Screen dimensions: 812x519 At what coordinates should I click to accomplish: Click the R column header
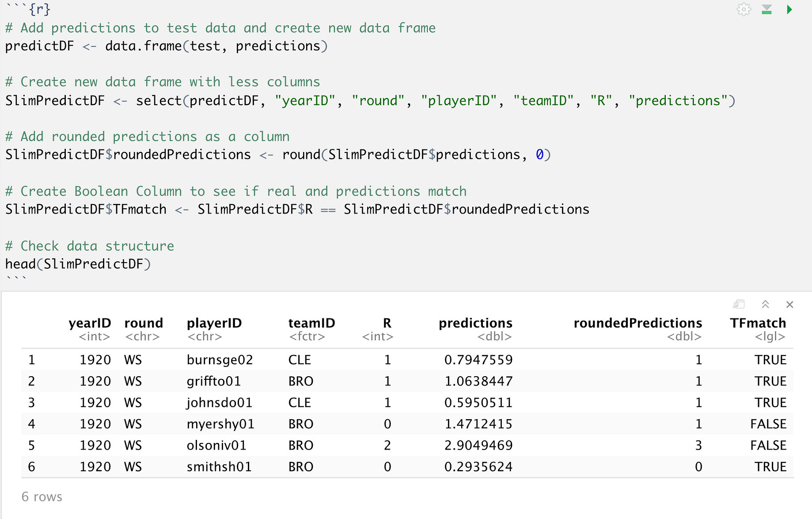[387, 323]
